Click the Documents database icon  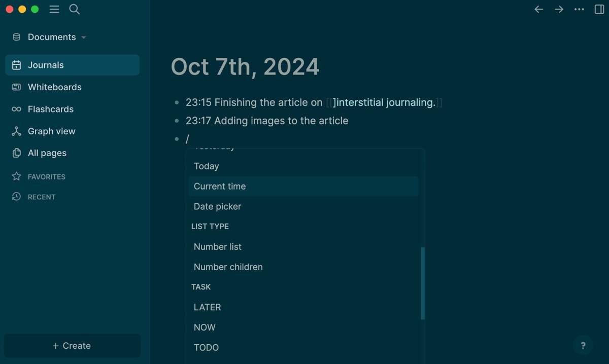point(16,37)
